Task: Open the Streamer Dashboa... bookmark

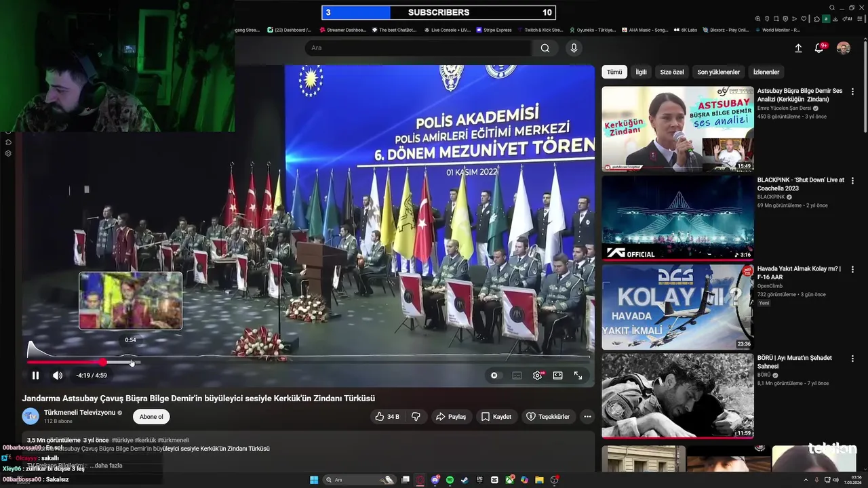Action: [x=342, y=30]
